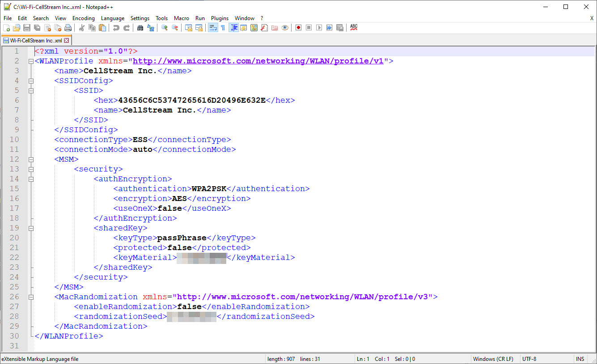The height and width of the screenshot is (364, 597).
Task: Click the Find binoculars icon
Action: (140, 28)
